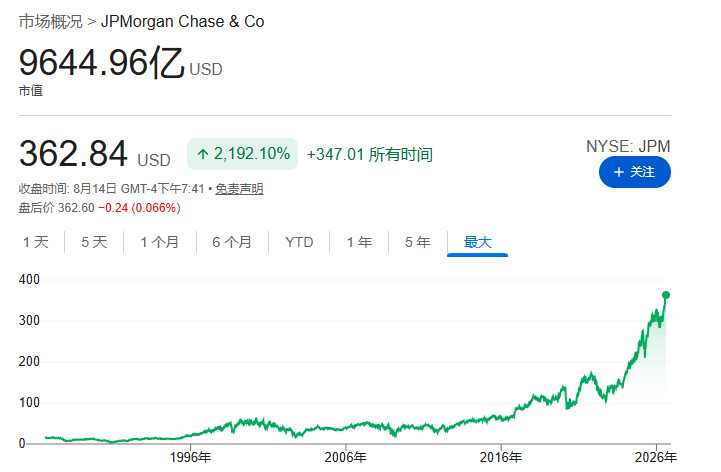Click the green endpoint dot on chart
This screenshot has width=721, height=472.
tap(665, 295)
